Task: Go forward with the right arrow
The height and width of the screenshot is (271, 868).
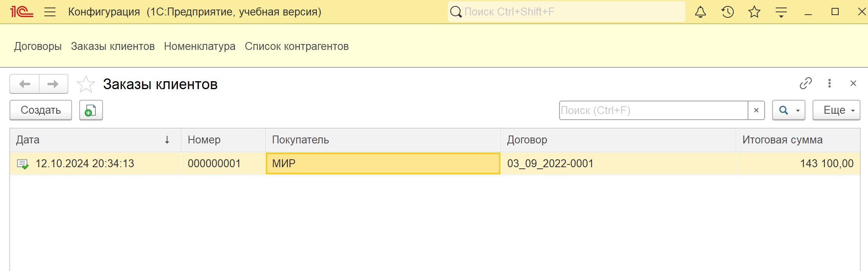Action: click(53, 84)
